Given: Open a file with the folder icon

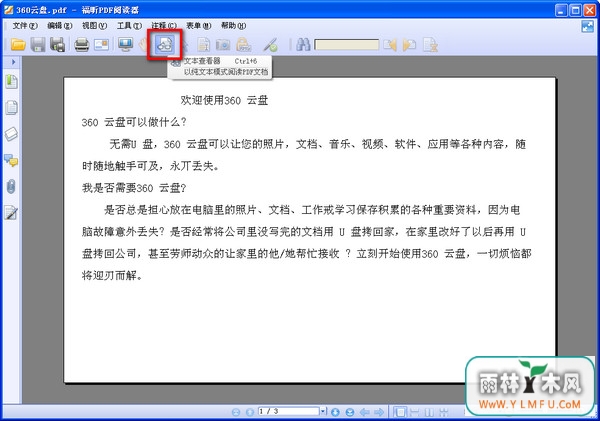Looking at the screenshot, I should (x=18, y=45).
